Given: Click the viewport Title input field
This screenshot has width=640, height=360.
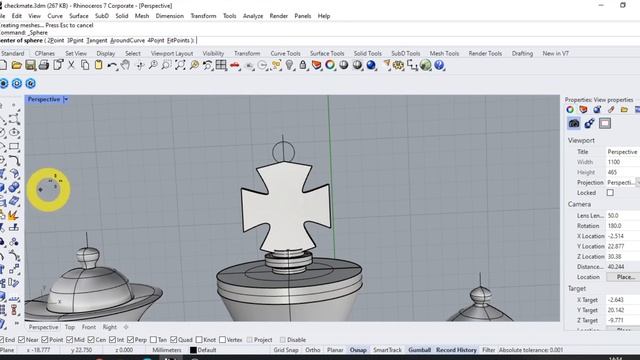Looking at the screenshot, I should pos(623,152).
